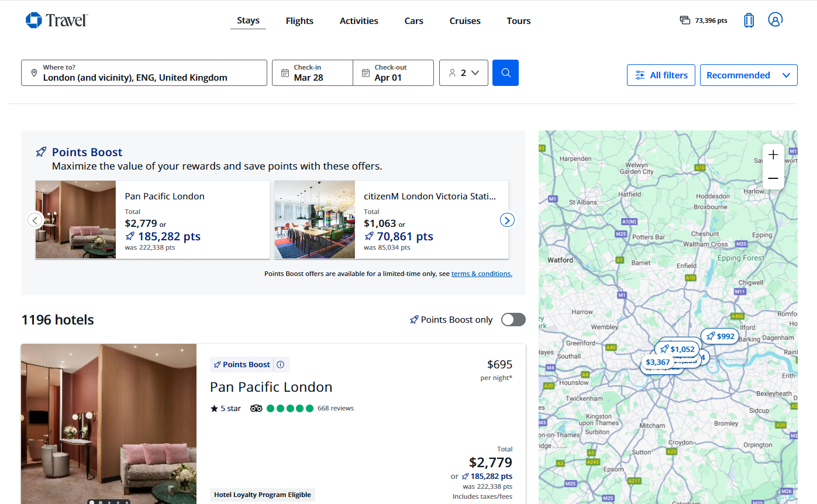Zoom in on the map
The image size is (817, 504).
click(773, 155)
